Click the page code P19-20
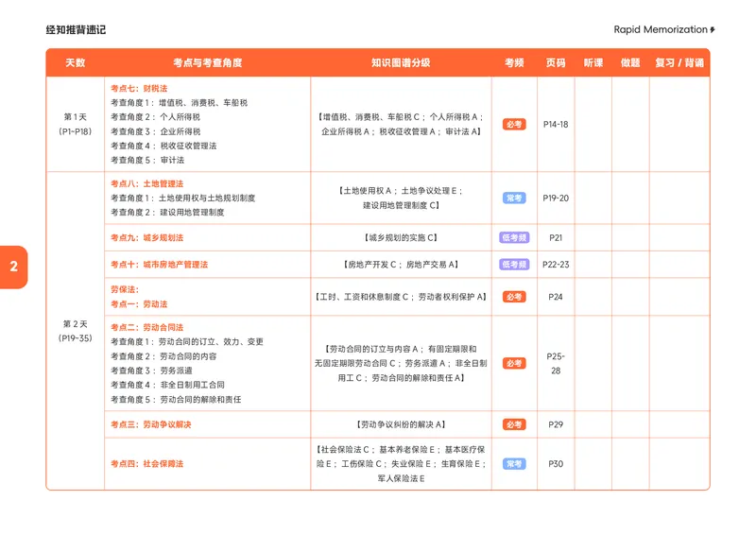The width and height of the screenshot is (756, 535). click(556, 198)
